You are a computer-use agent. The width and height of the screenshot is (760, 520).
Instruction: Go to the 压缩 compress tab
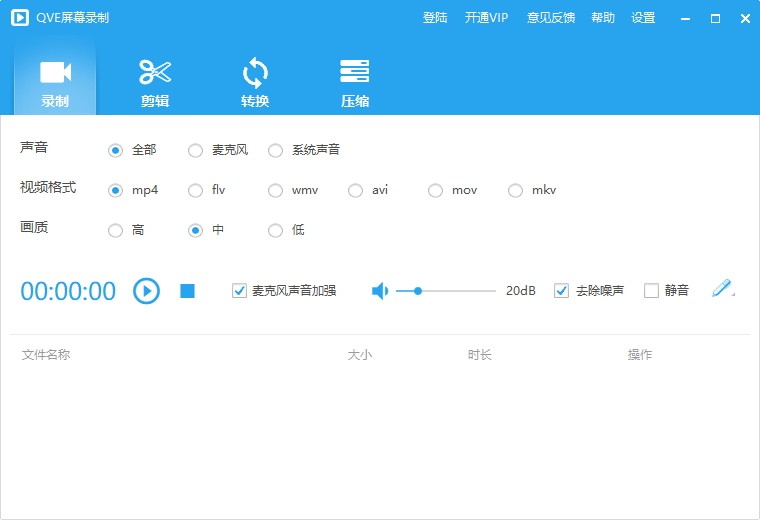[x=355, y=83]
